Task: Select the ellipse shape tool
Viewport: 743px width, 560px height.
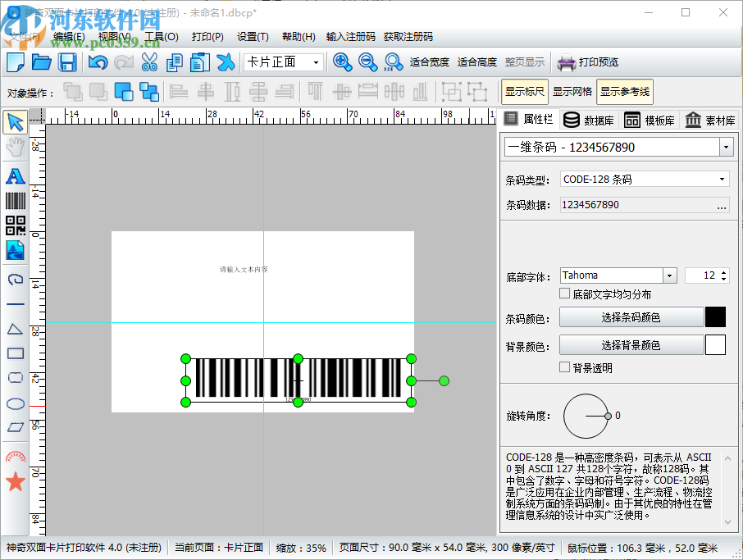Action: click(15, 403)
